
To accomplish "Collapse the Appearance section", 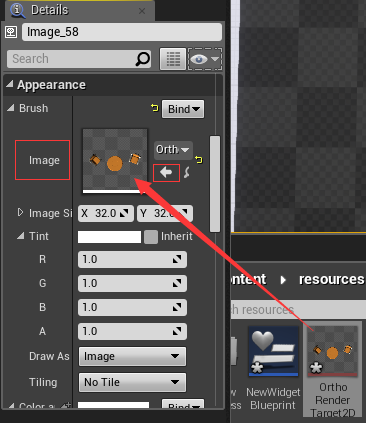I will (x=10, y=84).
